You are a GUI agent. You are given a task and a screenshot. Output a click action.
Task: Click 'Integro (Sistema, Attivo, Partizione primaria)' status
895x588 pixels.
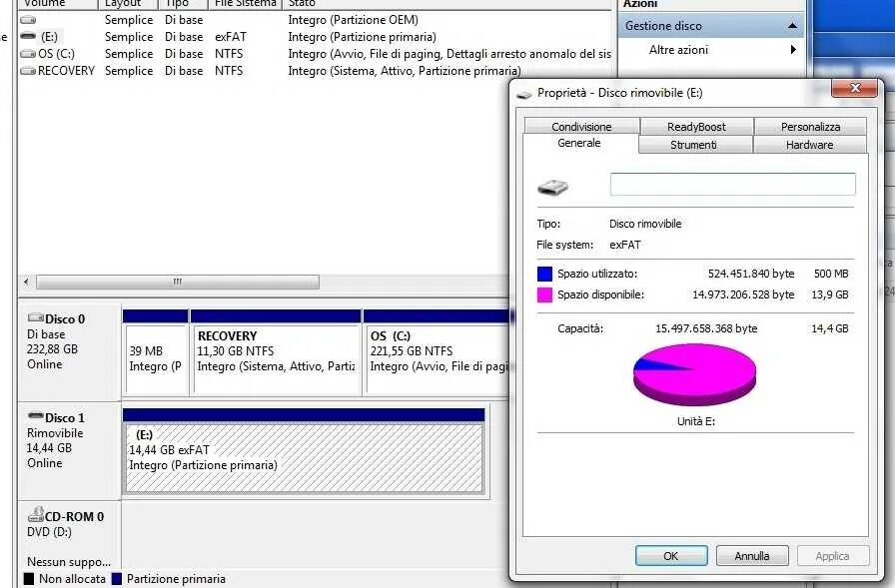point(405,71)
